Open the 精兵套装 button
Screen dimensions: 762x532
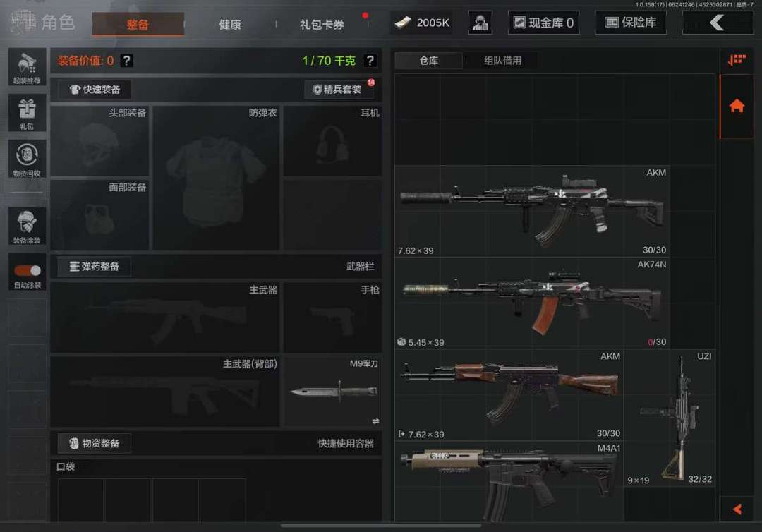click(x=338, y=90)
